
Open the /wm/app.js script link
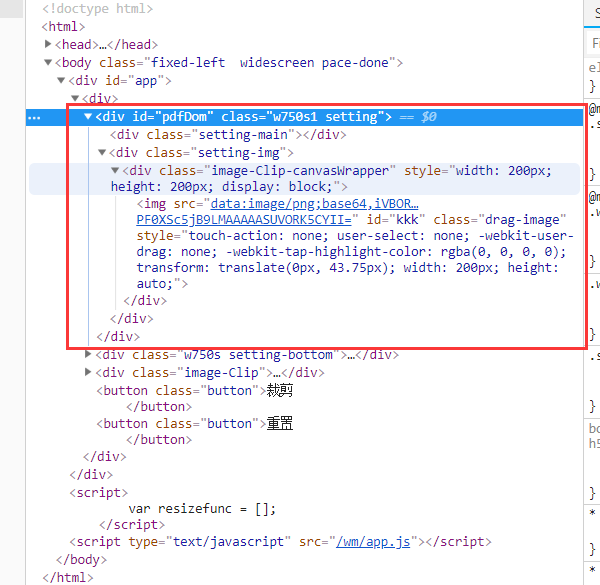(x=373, y=542)
